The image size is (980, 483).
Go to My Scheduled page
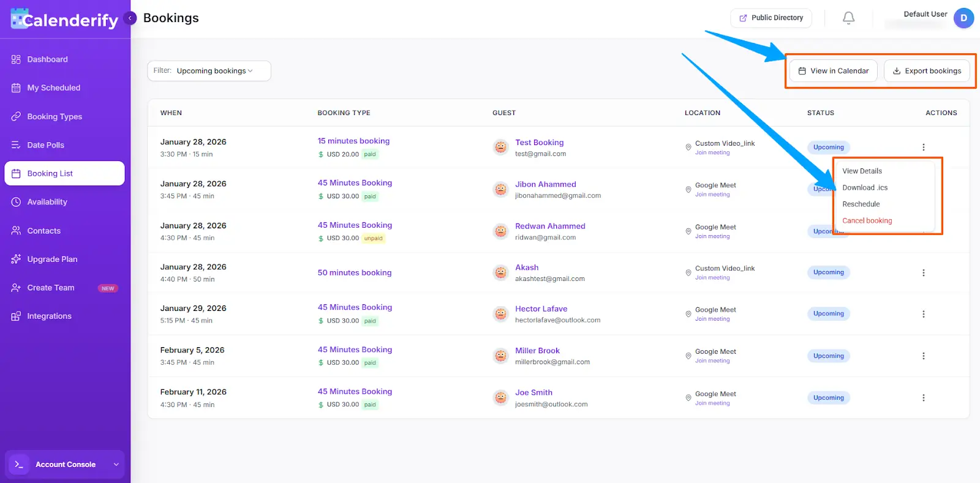pyautogui.click(x=65, y=88)
